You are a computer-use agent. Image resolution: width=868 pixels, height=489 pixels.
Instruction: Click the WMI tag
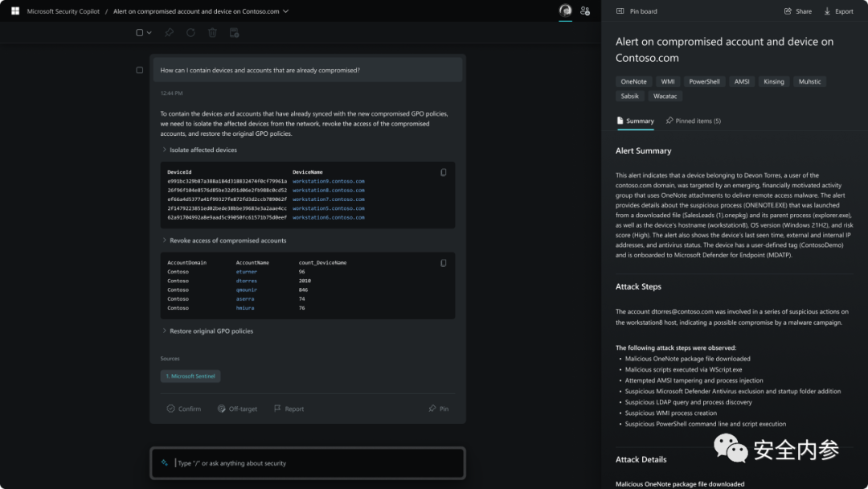tap(668, 81)
